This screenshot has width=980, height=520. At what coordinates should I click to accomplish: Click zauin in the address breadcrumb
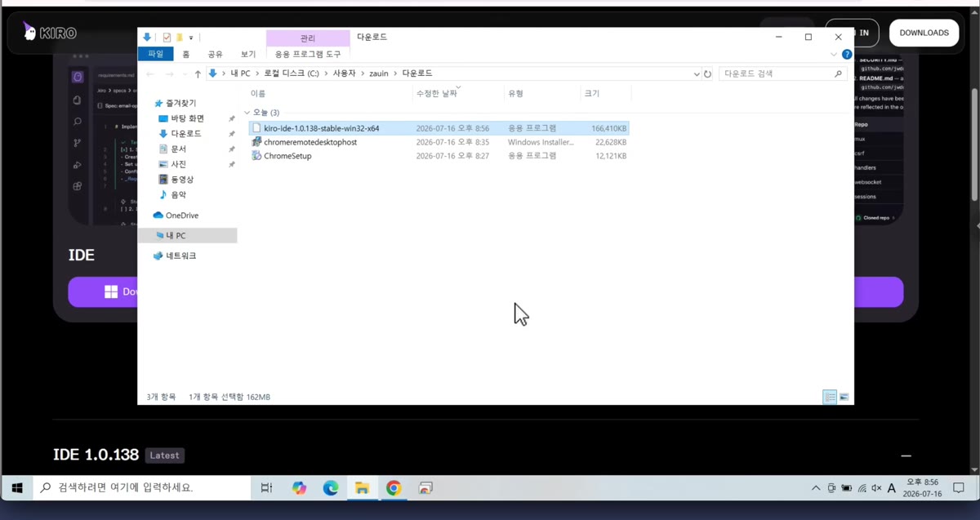(379, 73)
